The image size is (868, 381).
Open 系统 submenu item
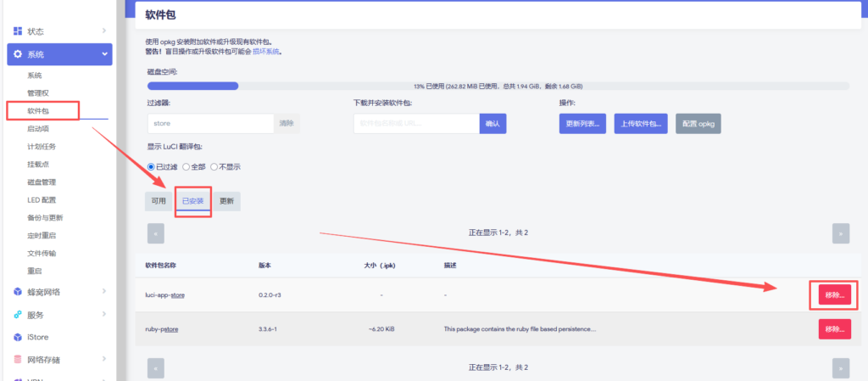34,76
